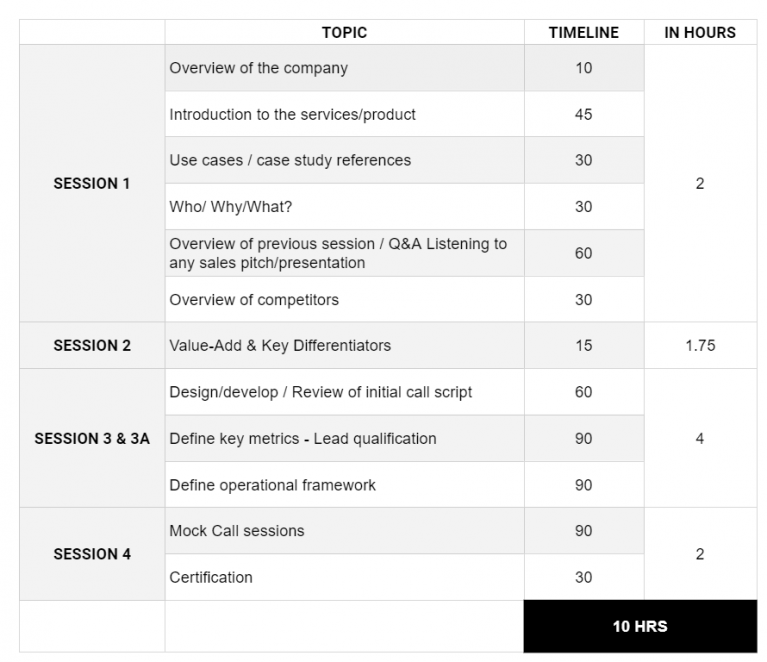Click the SESSION 1 label cell
767x662 pixels.
click(x=92, y=183)
